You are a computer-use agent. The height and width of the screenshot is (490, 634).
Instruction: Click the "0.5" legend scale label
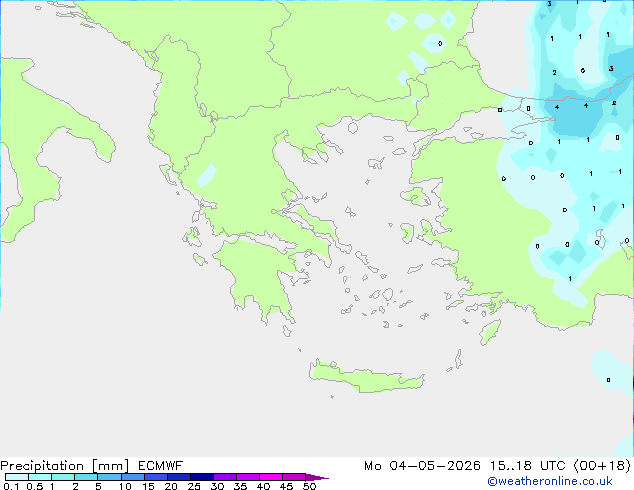(x=35, y=486)
